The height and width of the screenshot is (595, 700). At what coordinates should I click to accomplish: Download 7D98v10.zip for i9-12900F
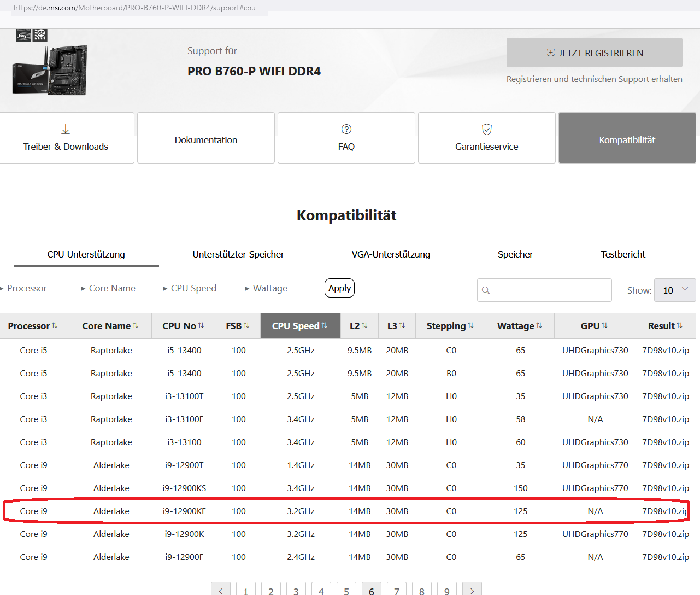(666, 557)
